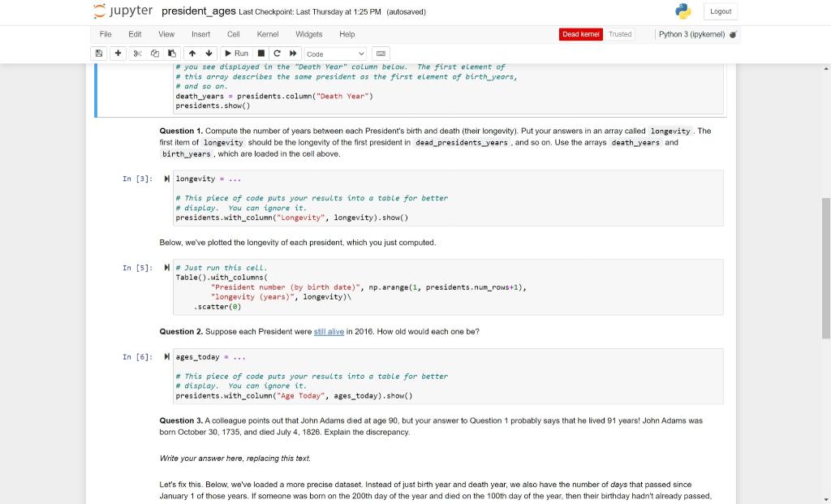Run the selected cell
831x504 pixels.
point(236,53)
